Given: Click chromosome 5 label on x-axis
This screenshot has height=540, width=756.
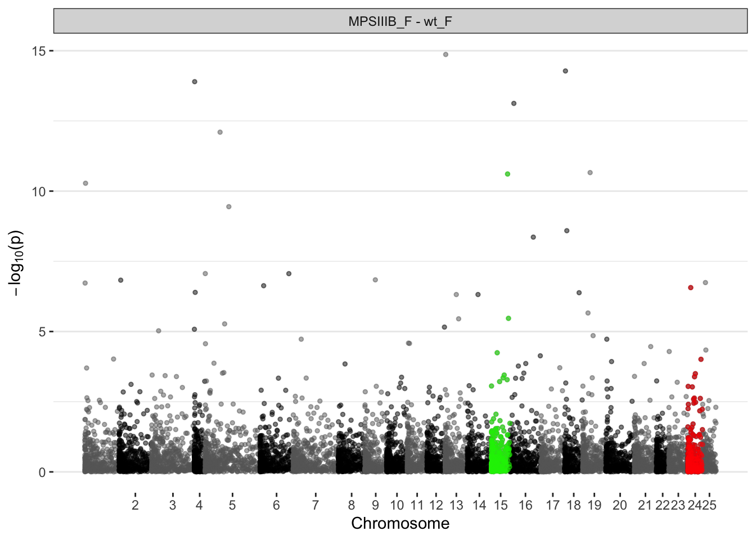Looking at the screenshot, I should (232, 505).
